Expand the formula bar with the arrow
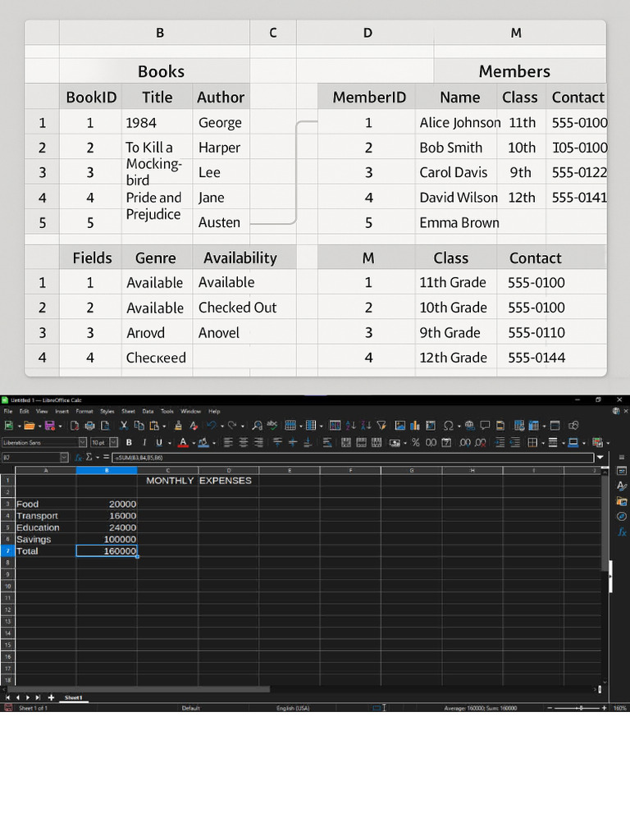Viewport: 630px width, 840px height. click(600, 457)
